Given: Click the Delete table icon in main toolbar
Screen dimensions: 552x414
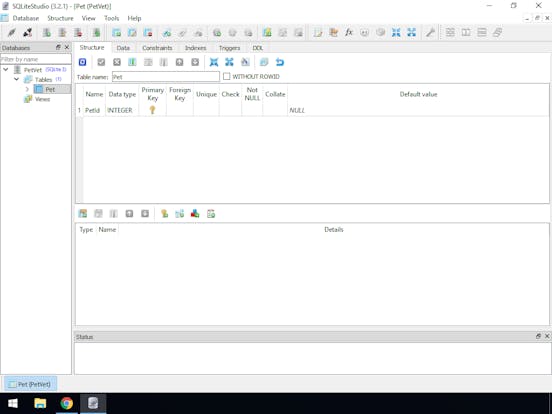Looking at the screenshot, I should pos(148,33).
